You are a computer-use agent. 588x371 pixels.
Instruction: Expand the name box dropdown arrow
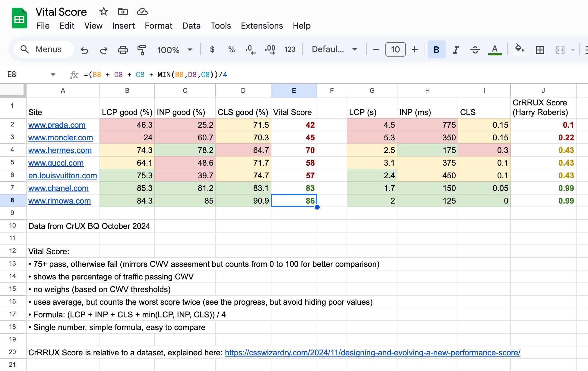53,75
